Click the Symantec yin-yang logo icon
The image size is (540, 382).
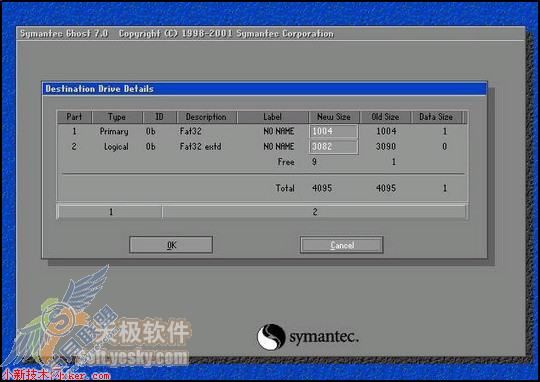271,337
